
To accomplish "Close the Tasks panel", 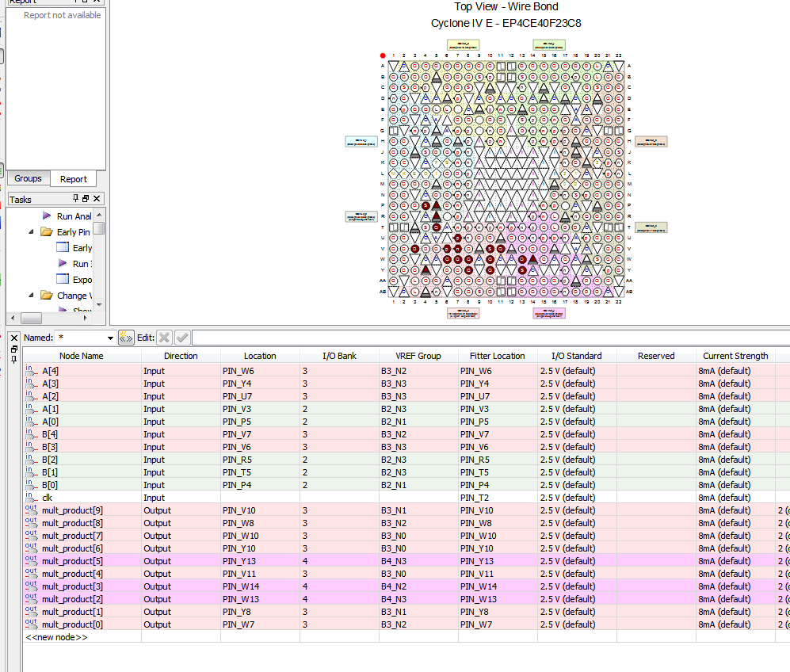I will (97, 199).
